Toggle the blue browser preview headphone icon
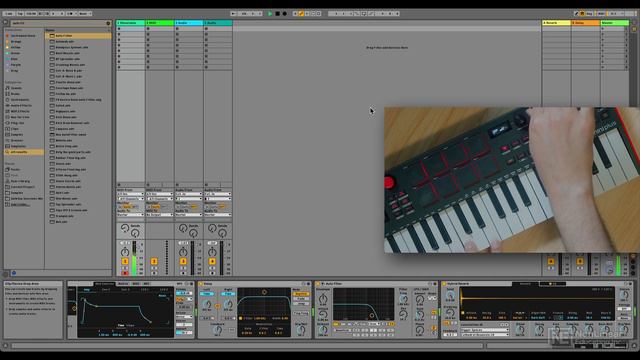640x360 pixels. point(13,273)
